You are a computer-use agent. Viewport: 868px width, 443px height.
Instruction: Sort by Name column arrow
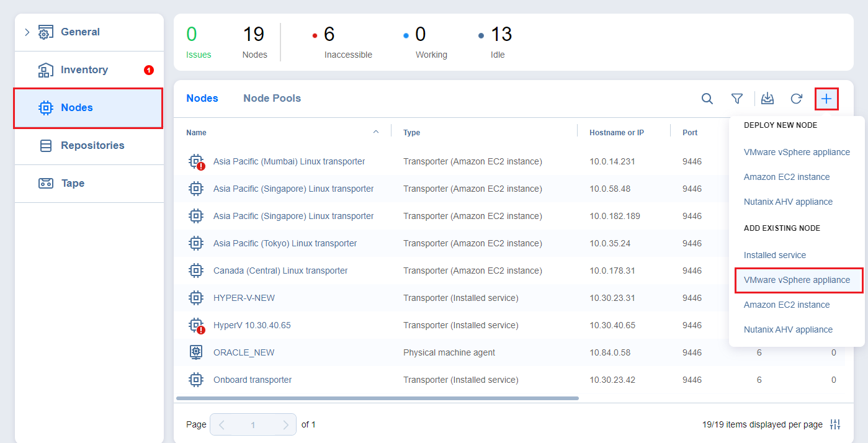[375, 132]
